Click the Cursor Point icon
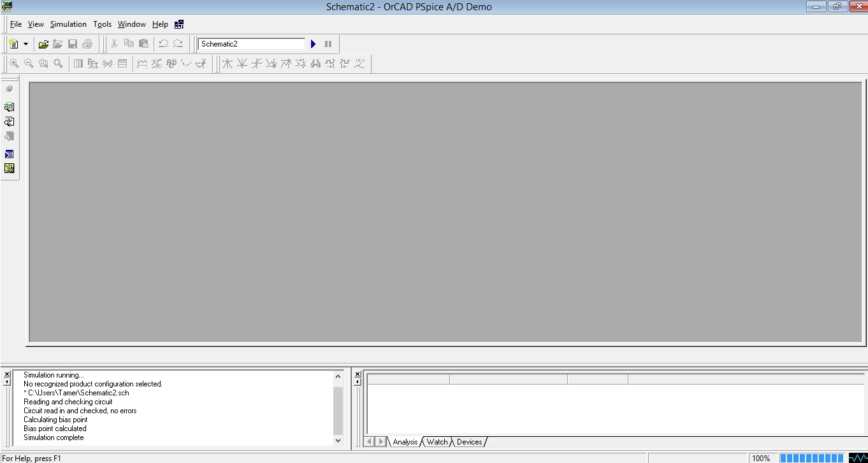The image size is (868, 463). [300, 64]
